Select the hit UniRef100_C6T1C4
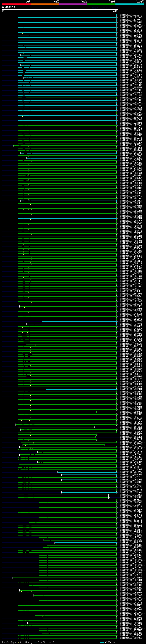 click(x=131, y=148)
